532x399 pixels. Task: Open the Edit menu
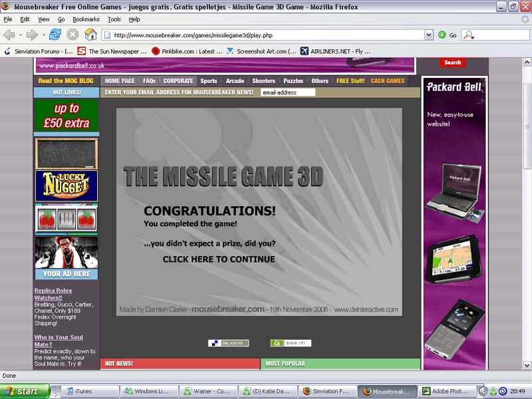(25, 19)
